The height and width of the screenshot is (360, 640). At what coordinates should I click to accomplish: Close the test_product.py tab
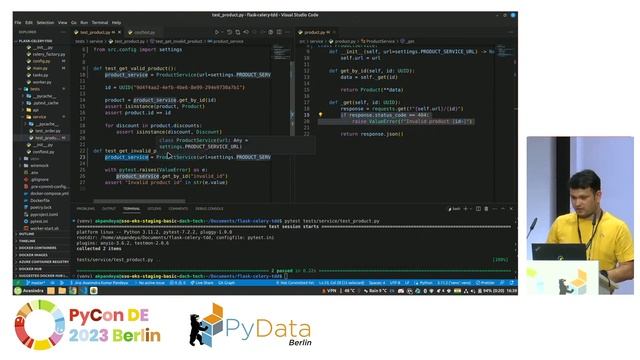click(x=120, y=32)
